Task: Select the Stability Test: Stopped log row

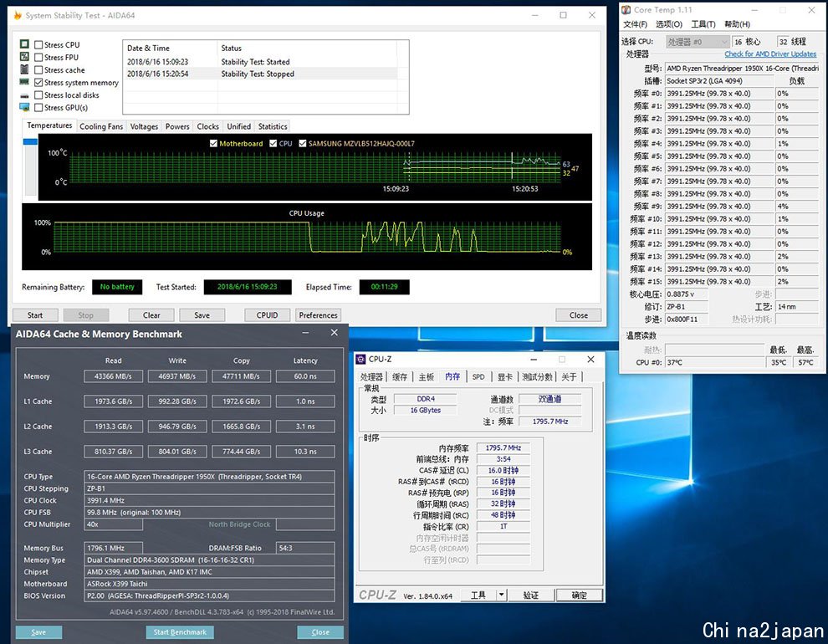Action: coord(260,74)
